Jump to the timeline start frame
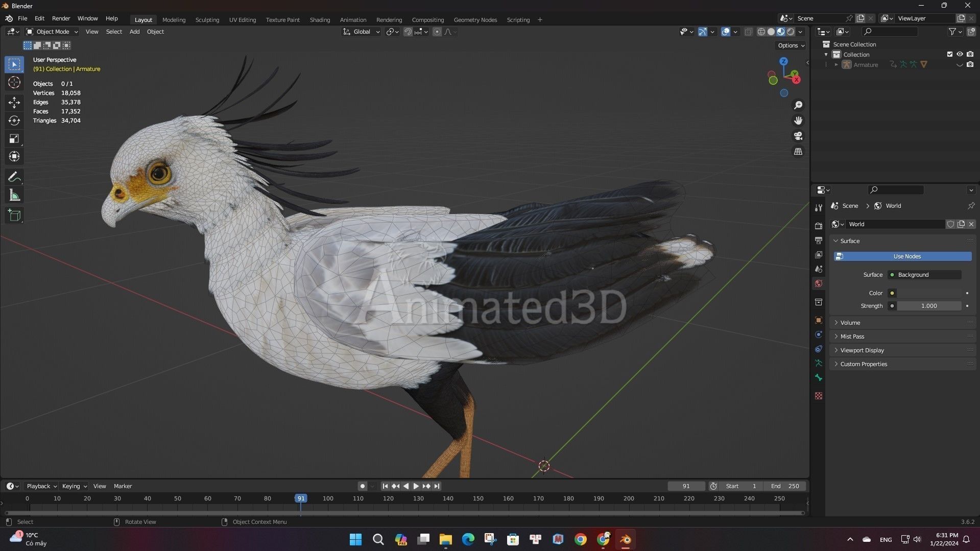980x551 pixels. [x=385, y=486]
